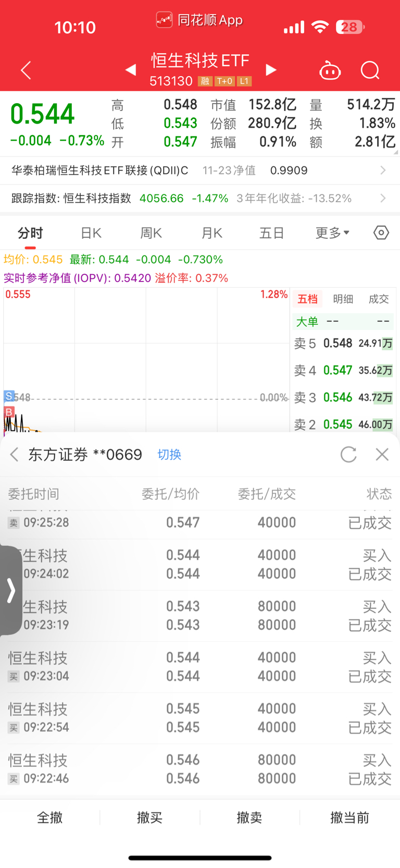
Task: Select order row at 09:22:46
Action: click(x=200, y=769)
